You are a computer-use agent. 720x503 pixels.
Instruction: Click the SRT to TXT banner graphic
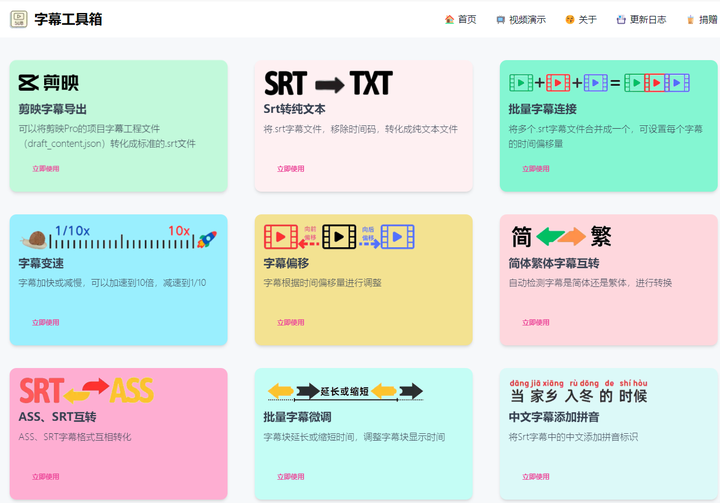(328, 83)
